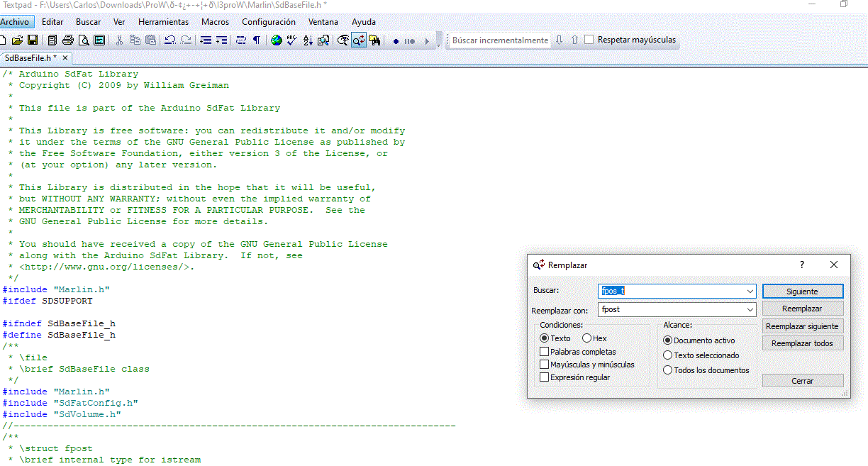Click the A-Z sort icon
Viewport: 868px width, 466px height.
[308, 40]
